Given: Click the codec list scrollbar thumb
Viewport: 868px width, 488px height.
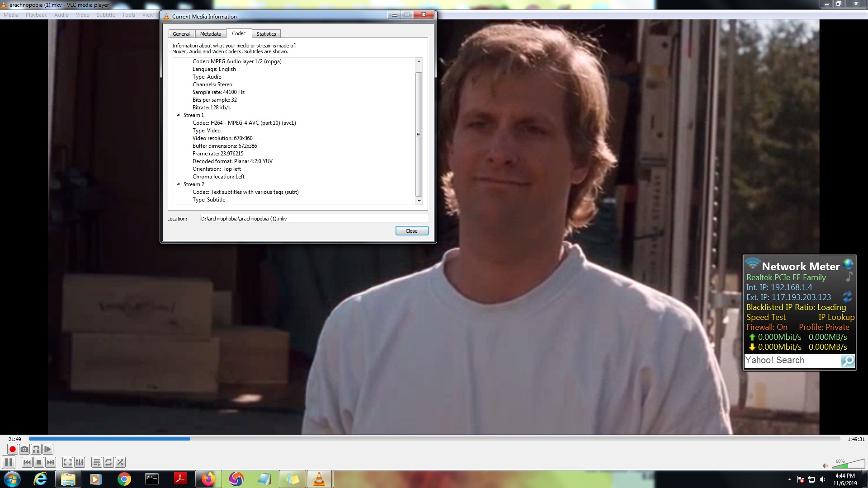Looking at the screenshot, I should 419,134.
